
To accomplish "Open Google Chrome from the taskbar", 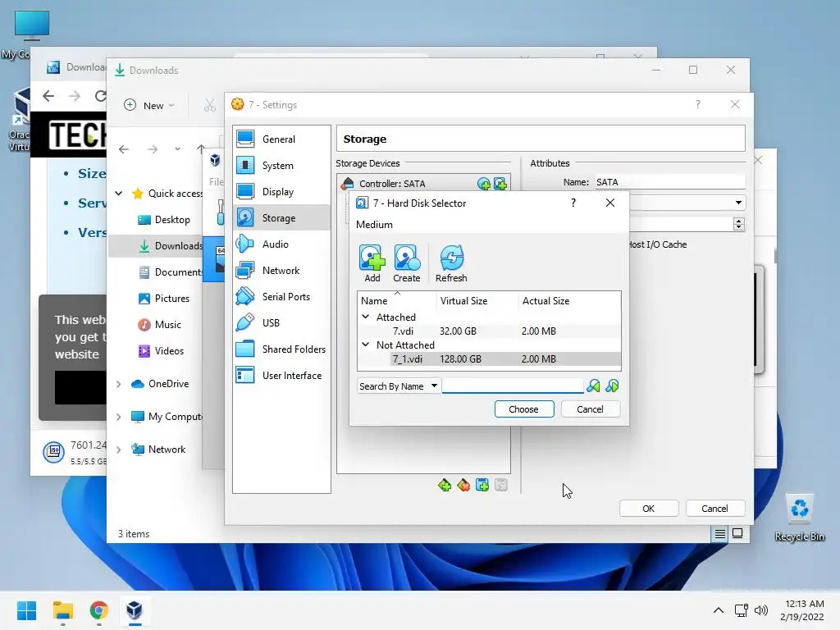I will (98, 610).
